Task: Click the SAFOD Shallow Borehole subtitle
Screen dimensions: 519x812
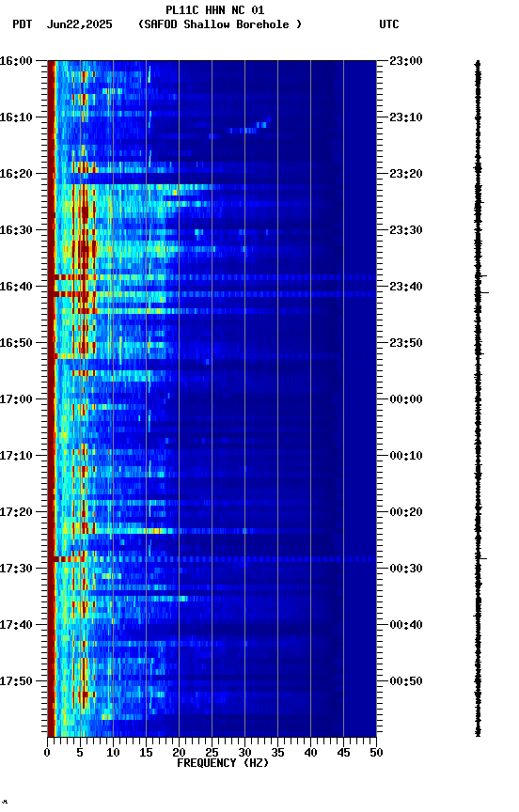Action: point(220,24)
